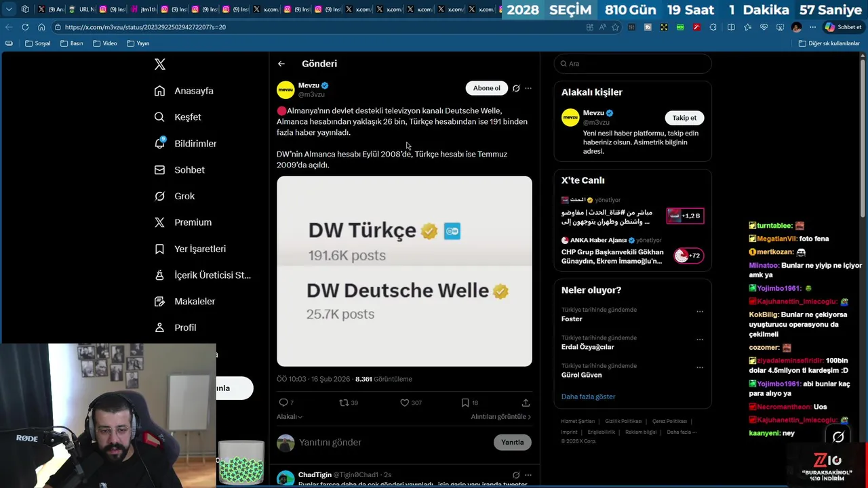Open the Basın bookmarks folder
868x488 pixels.
[72, 43]
